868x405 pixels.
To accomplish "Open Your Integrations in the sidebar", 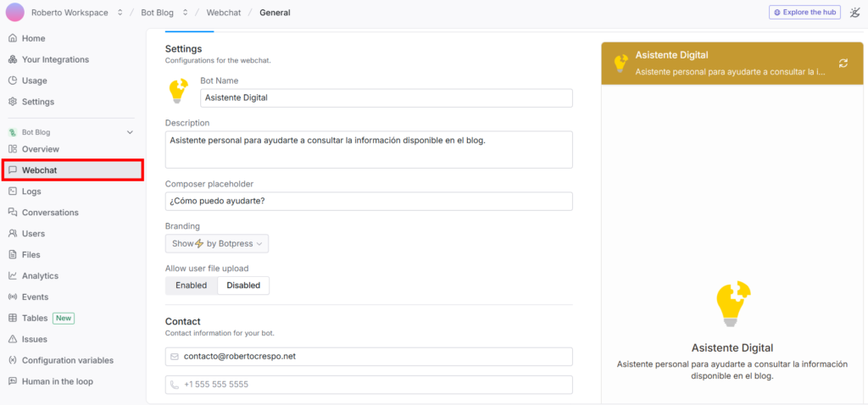I will pos(48,59).
